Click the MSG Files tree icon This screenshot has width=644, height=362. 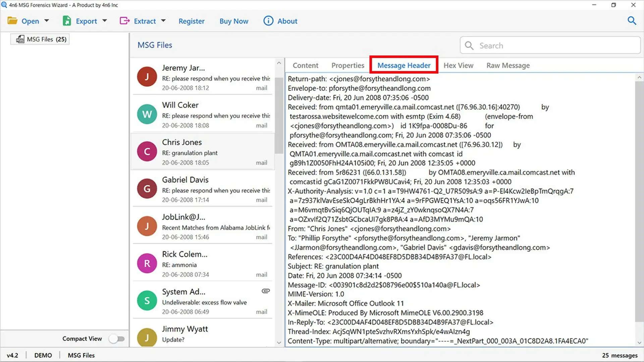20,39
